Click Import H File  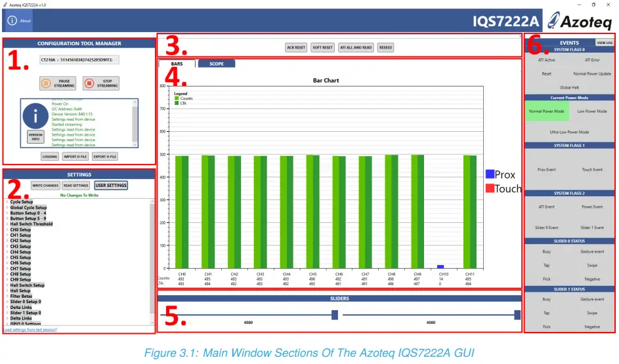pyautogui.click(x=75, y=157)
